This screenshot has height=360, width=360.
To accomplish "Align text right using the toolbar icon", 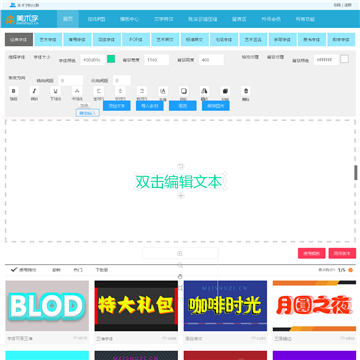I will pyautogui.click(x=142, y=91).
